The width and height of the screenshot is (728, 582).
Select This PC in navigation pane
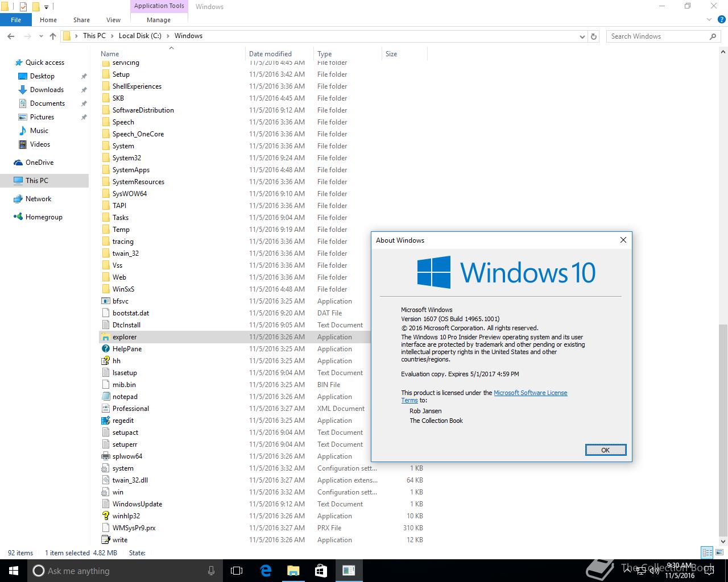point(44,181)
